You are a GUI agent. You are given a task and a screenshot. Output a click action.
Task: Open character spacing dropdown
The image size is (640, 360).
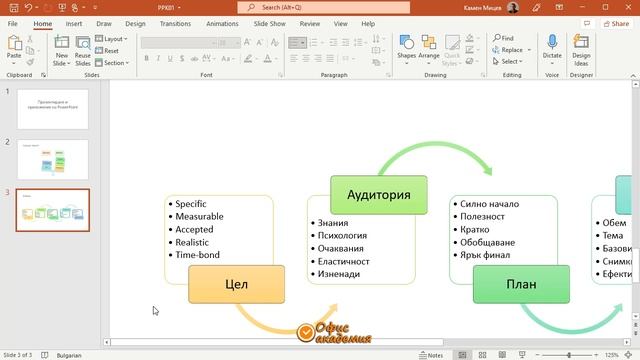pyautogui.click(x=209, y=59)
